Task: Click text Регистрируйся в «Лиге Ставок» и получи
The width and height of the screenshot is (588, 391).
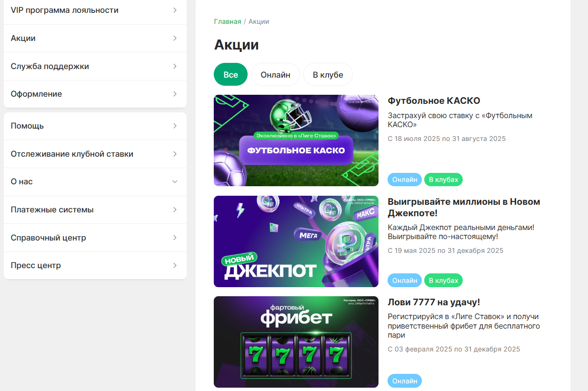Action: pos(463,317)
